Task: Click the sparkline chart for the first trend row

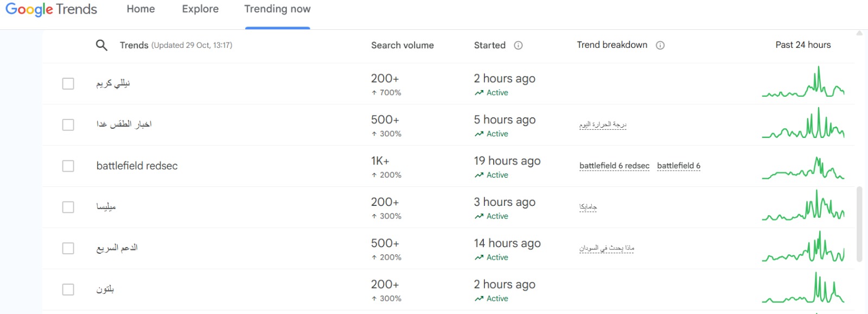Action: point(803,84)
